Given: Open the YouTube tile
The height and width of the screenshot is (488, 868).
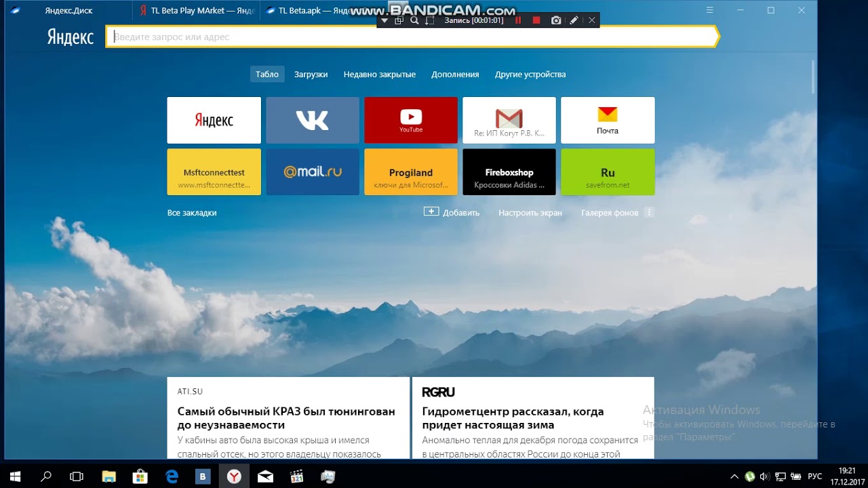Looking at the screenshot, I should pos(411,120).
